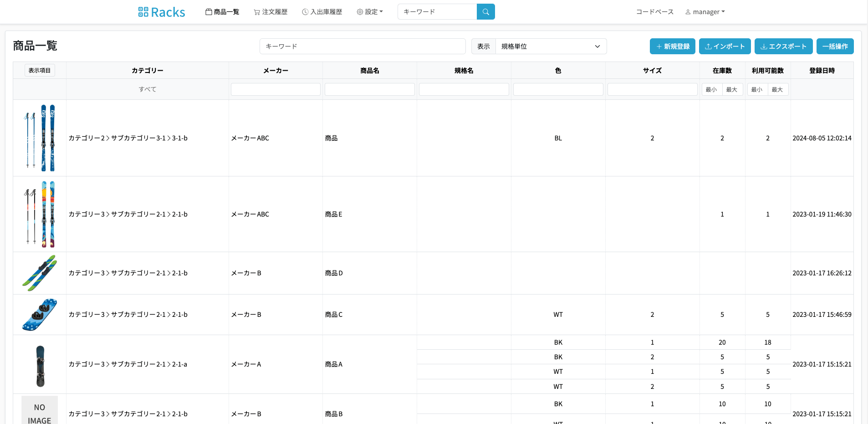The width and height of the screenshot is (868, 424).
Task: Open the blue snowboard thumbnail of 商品C
Action: tap(40, 315)
